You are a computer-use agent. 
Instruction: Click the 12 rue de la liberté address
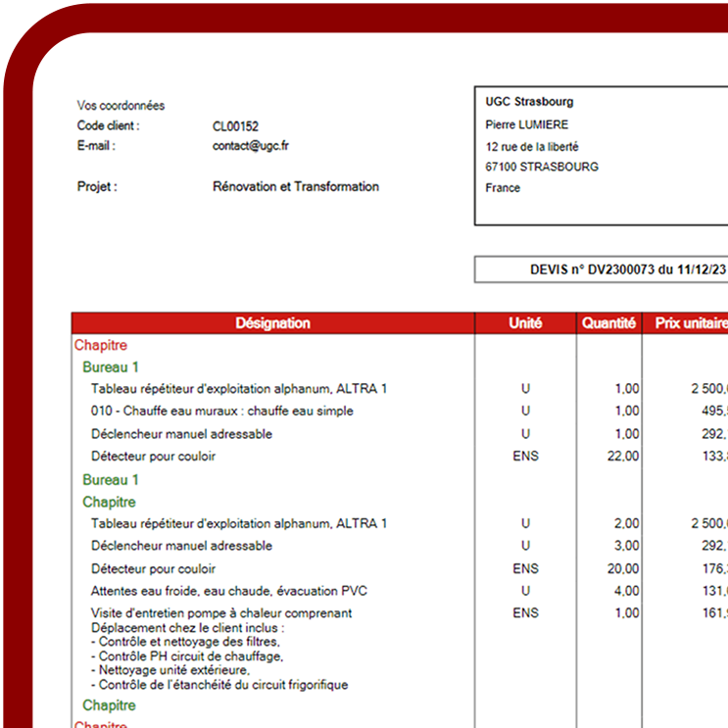534,146
